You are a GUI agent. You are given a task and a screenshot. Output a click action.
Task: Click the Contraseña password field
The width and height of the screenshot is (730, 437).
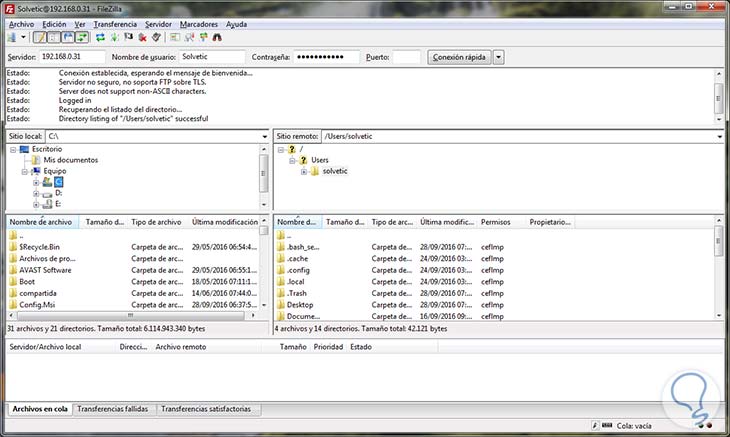coord(326,57)
